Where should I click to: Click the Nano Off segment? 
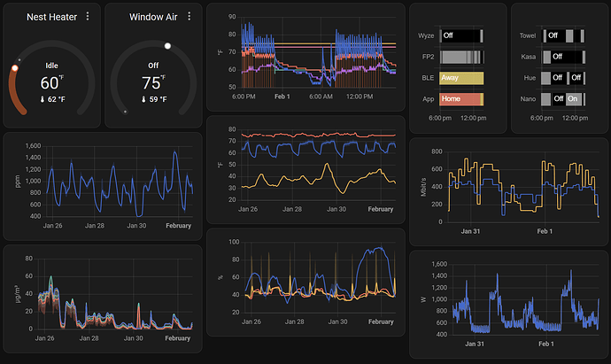(559, 99)
